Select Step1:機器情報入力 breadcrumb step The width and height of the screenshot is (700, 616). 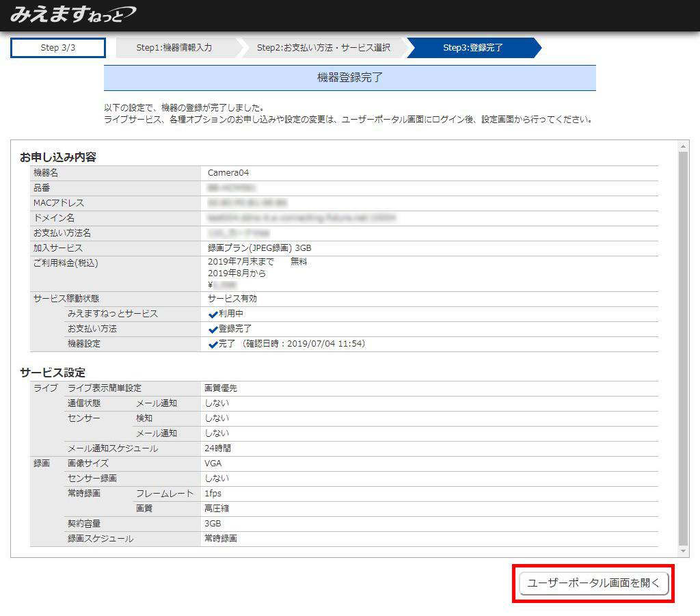[x=174, y=48]
